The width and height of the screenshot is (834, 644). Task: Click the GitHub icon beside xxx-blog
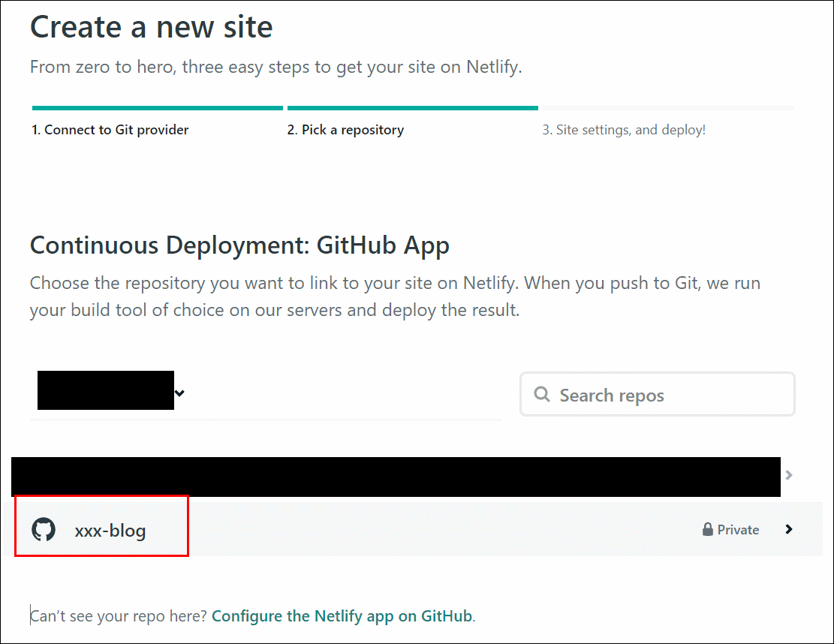point(43,529)
